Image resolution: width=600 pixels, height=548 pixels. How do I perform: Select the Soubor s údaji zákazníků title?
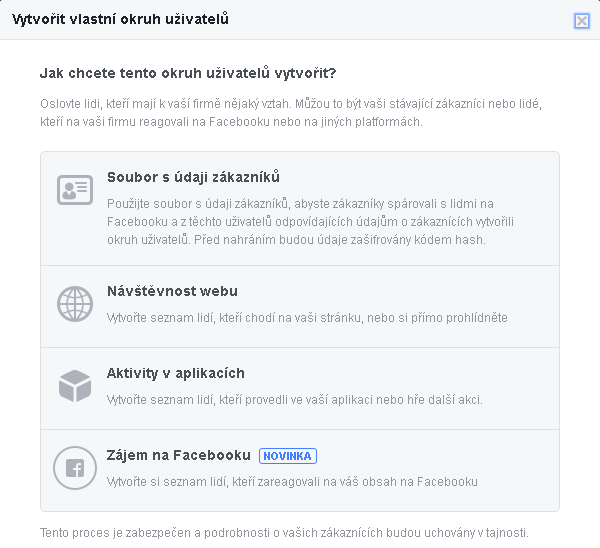[x=193, y=177]
